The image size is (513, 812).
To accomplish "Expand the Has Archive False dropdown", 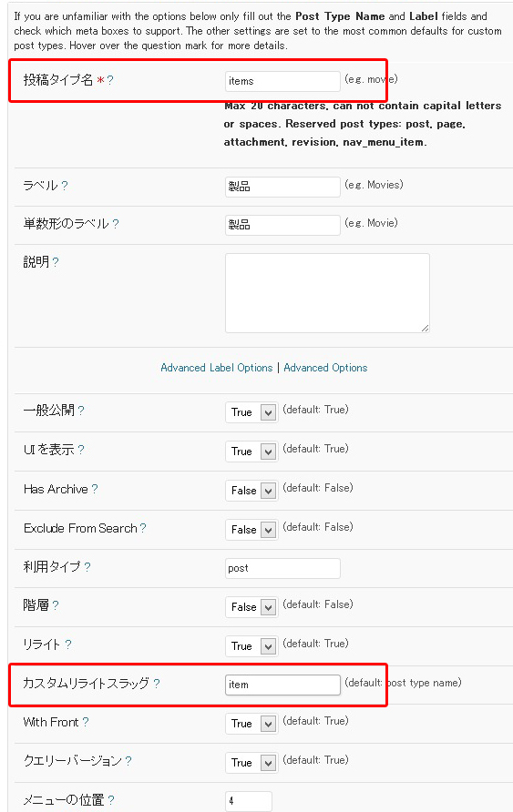I will pos(251,491).
